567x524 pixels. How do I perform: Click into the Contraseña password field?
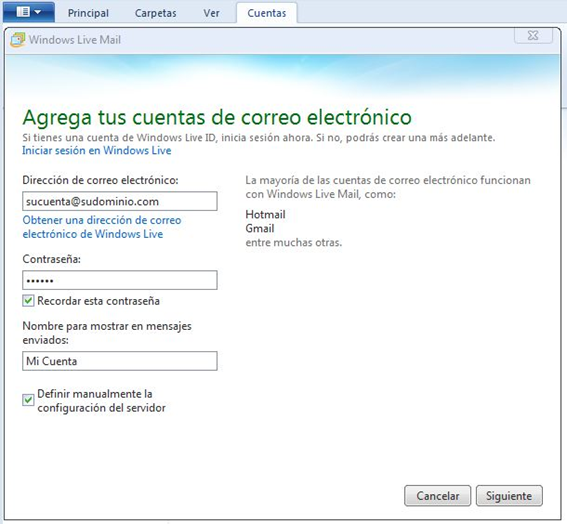(120, 280)
